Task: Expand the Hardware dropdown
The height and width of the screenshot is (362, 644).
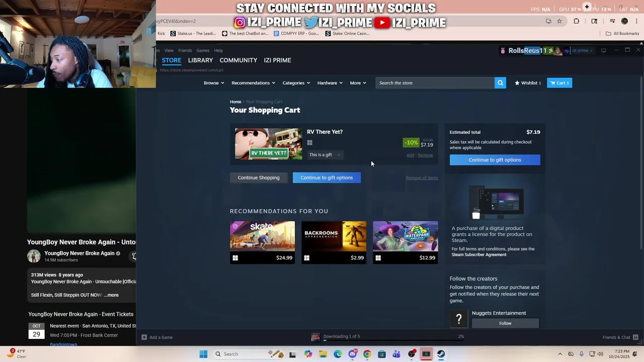Action: click(x=330, y=83)
